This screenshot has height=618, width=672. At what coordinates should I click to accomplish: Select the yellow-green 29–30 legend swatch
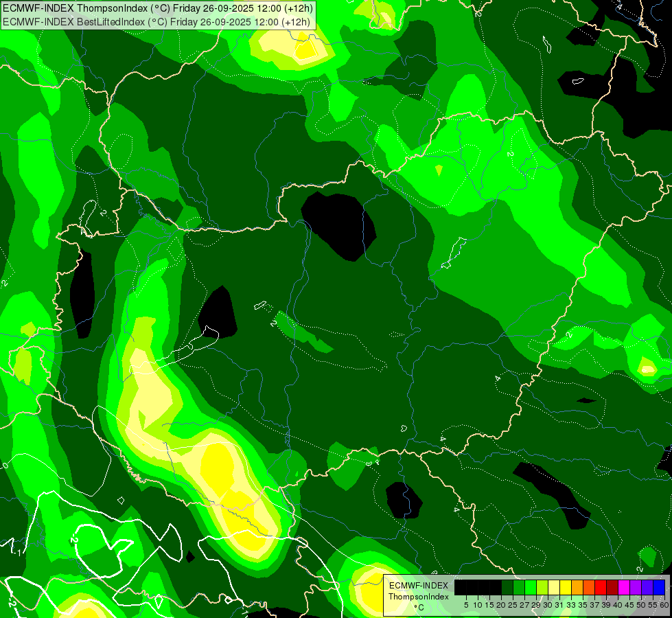tap(542, 588)
